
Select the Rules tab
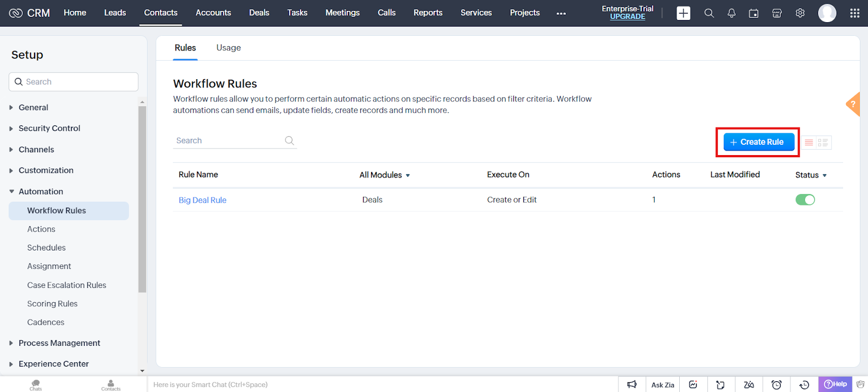click(x=185, y=48)
